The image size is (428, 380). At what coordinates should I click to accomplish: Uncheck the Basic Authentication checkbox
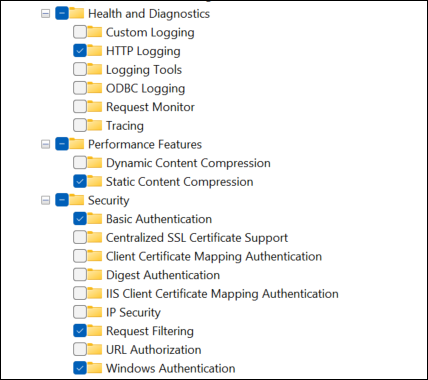tap(80, 219)
